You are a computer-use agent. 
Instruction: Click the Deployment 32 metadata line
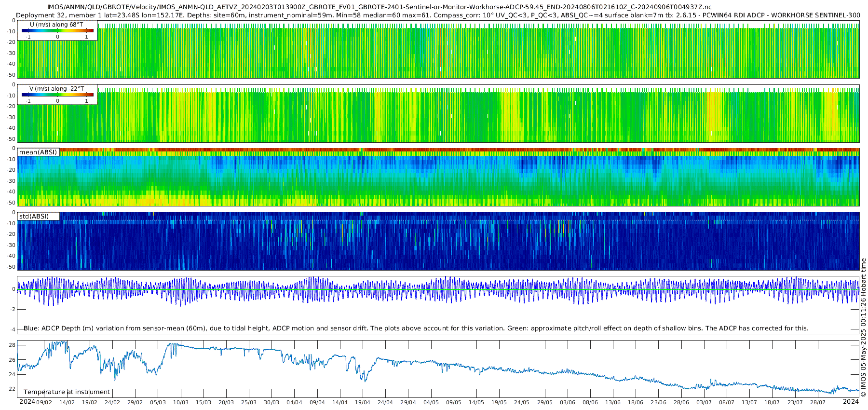point(438,15)
